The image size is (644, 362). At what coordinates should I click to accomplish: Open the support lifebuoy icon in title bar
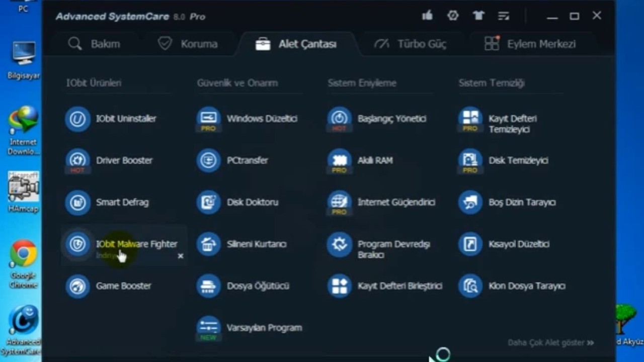pos(453,16)
